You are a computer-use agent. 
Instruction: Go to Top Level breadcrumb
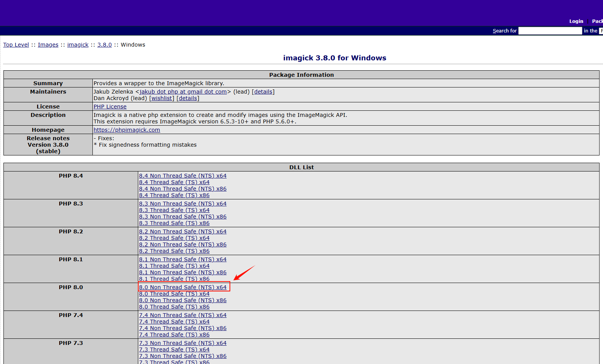(16, 45)
